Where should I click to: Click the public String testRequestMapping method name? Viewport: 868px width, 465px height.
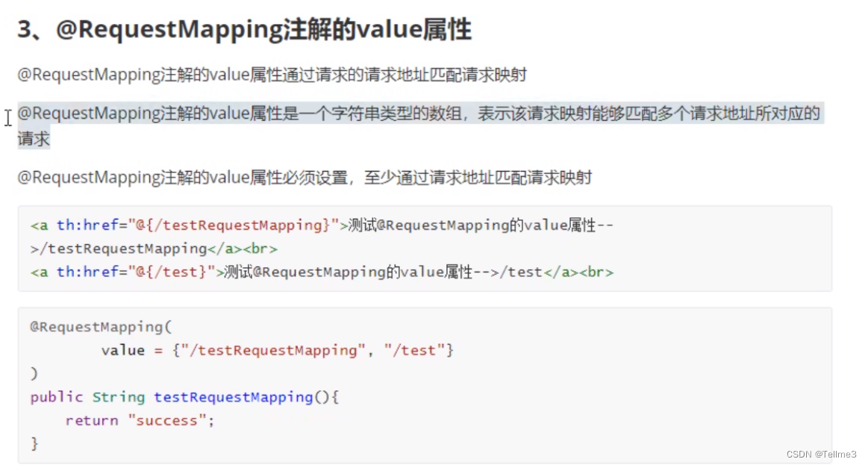pos(228,396)
